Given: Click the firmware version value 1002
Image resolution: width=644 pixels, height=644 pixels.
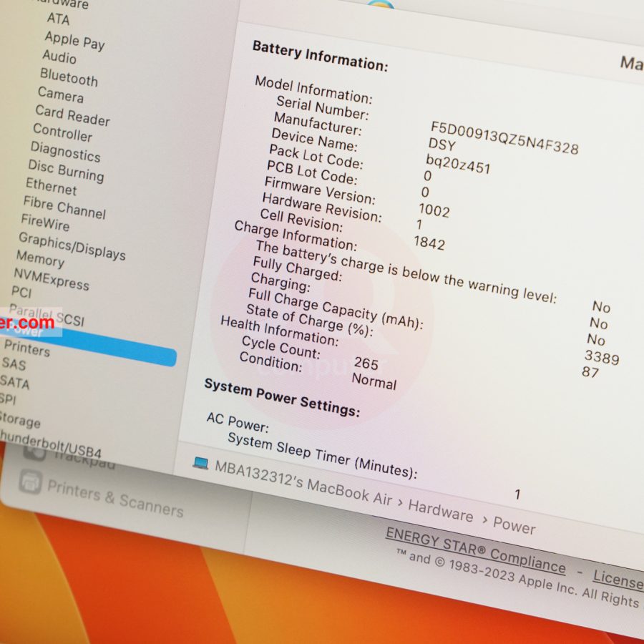Looking at the screenshot, I should coord(434,210).
